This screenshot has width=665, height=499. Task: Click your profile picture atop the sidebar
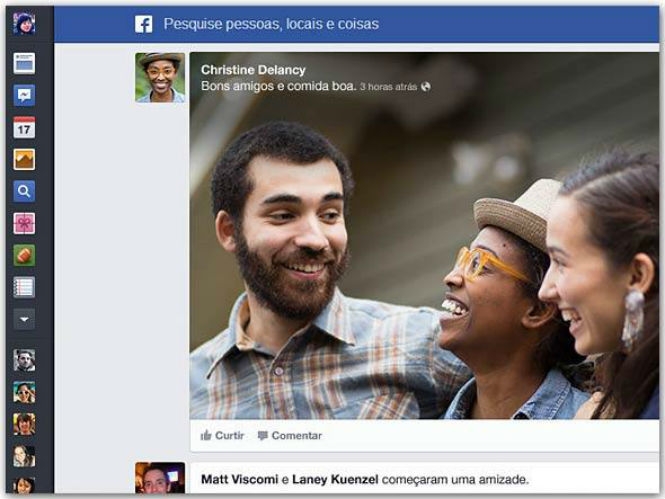click(24, 23)
